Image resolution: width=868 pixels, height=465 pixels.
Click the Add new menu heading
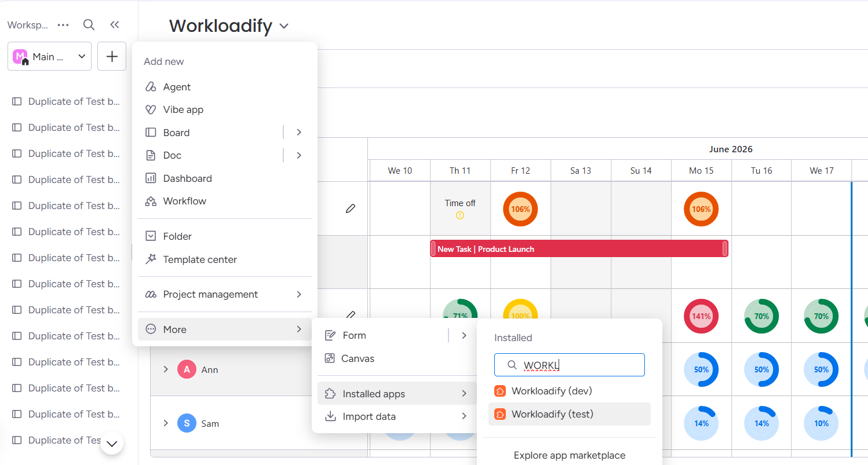(x=164, y=61)
